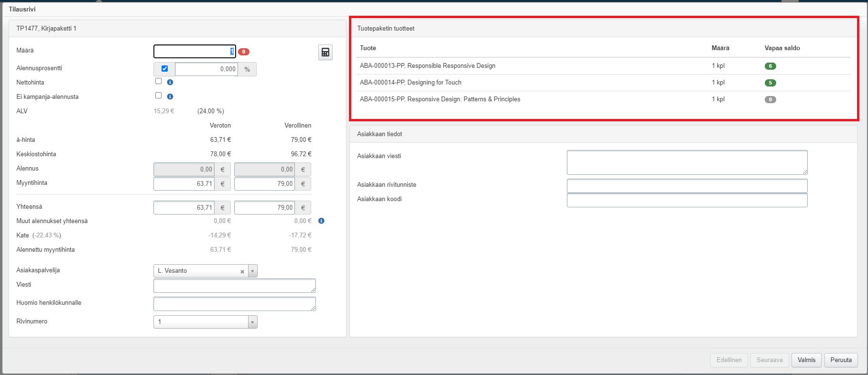The width and height of the screenshot is (868, 375).
Task: Click info icon beside Ei kampanja-alennusta
Action: pyautogui.click(x=170, y=96)
